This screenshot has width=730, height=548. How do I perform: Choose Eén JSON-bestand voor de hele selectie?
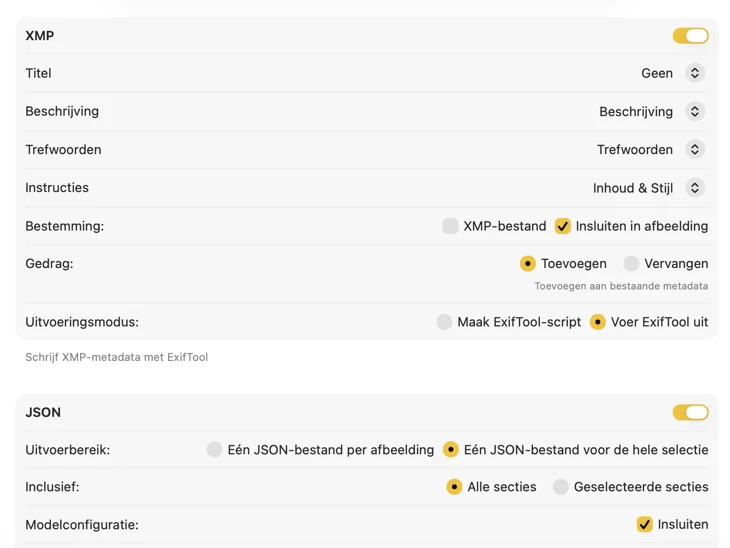[x=451, y=450]
